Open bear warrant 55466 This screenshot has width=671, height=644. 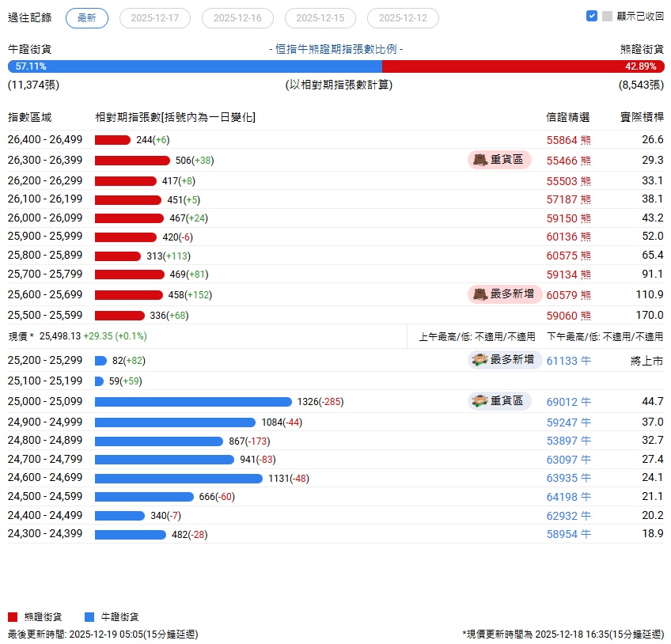tap(568, 161)
